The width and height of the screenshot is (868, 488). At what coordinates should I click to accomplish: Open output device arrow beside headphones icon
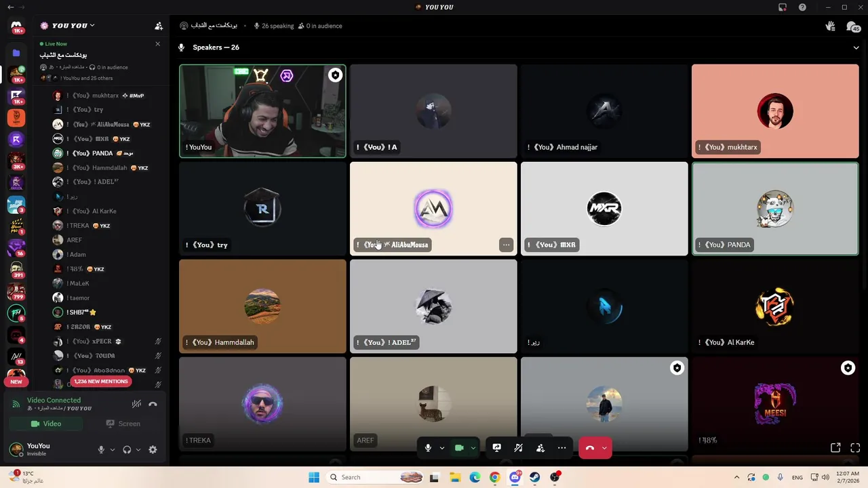pos(138,449)
